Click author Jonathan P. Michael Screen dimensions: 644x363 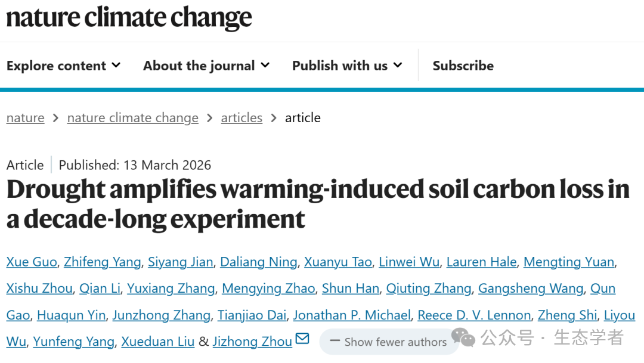pos(352,315)
